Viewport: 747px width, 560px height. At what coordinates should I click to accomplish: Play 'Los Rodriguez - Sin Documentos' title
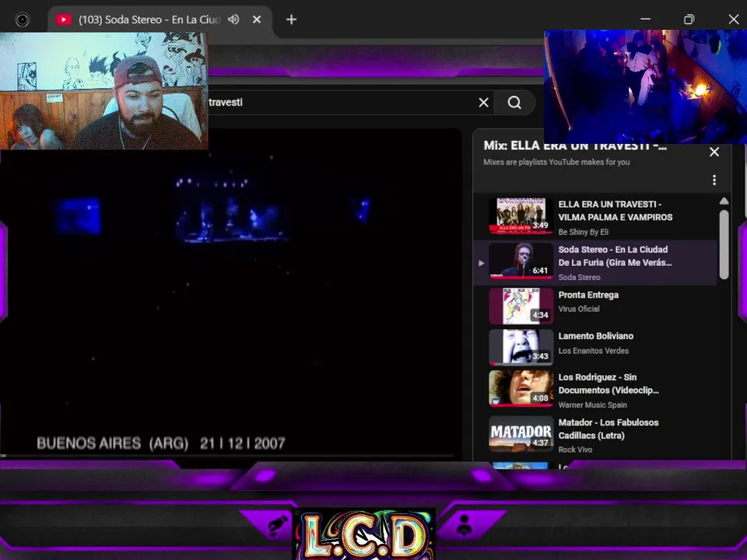tap(608, 383)
